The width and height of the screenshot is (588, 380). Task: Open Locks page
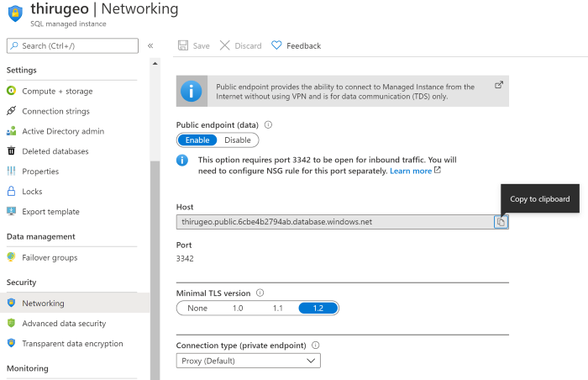click(32, 192)
